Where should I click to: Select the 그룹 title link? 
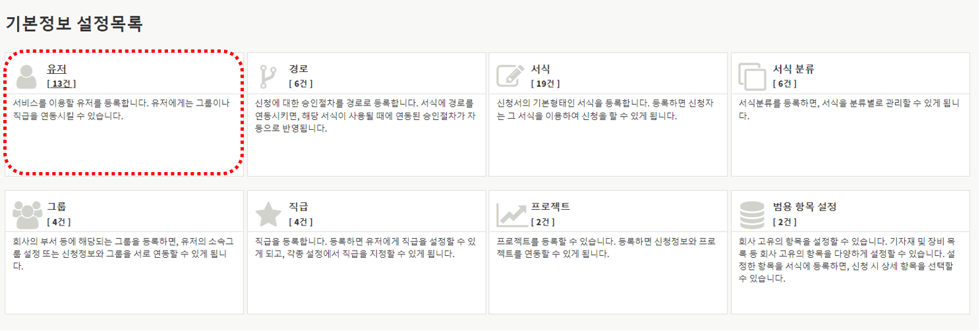[57, 207]
